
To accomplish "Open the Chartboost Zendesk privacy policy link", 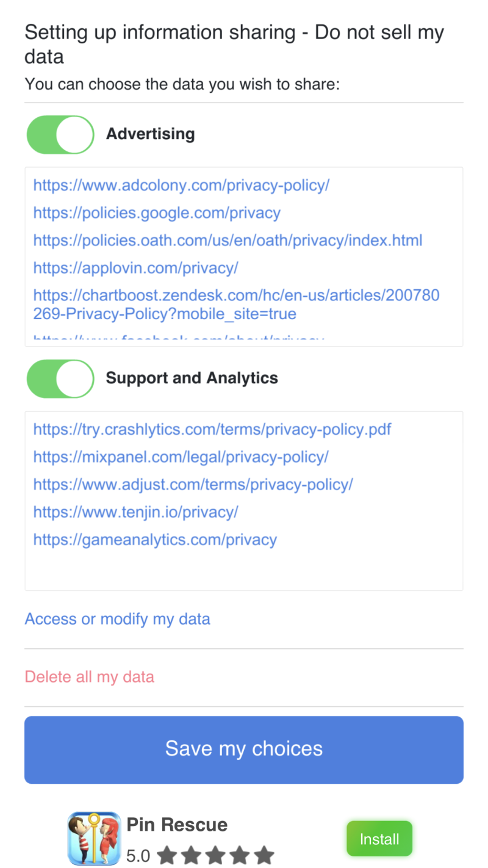I will 236,305.
